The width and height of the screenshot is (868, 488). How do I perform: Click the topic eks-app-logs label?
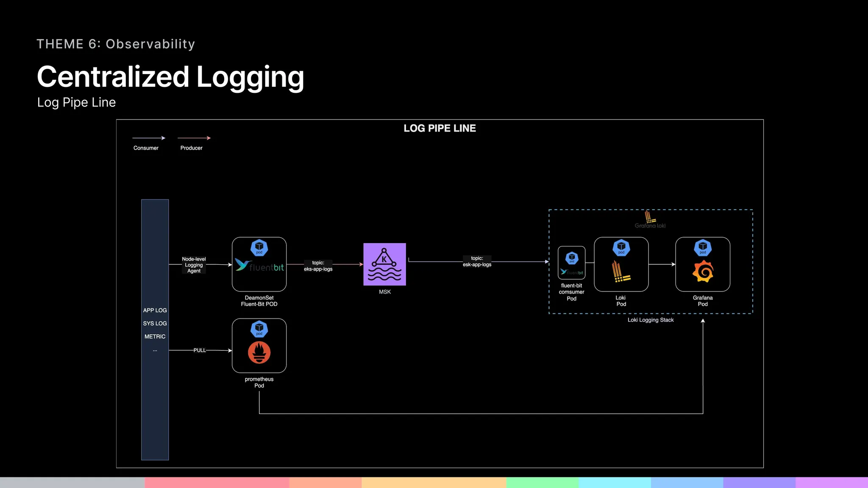[x=318, y=266]
